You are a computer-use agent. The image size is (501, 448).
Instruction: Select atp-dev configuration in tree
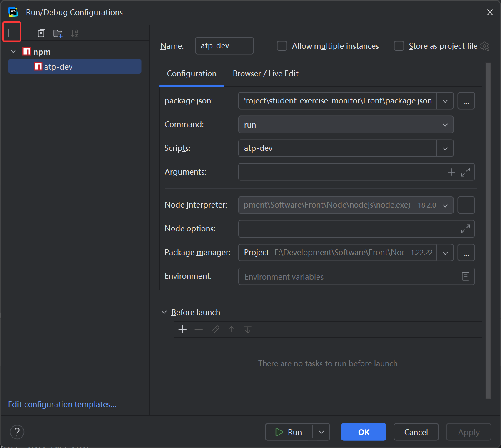[75, 67]
